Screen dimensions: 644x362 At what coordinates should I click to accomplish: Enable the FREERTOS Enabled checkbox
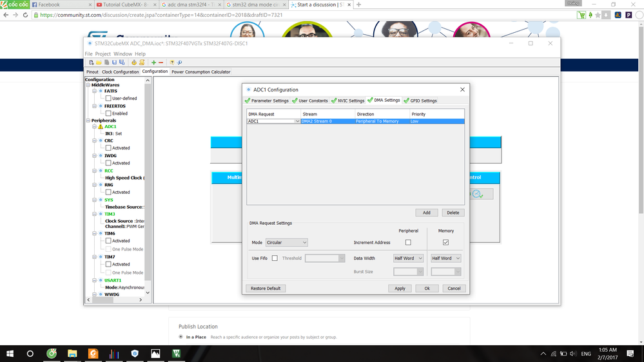pyautogui.click(x=108, y=113)
